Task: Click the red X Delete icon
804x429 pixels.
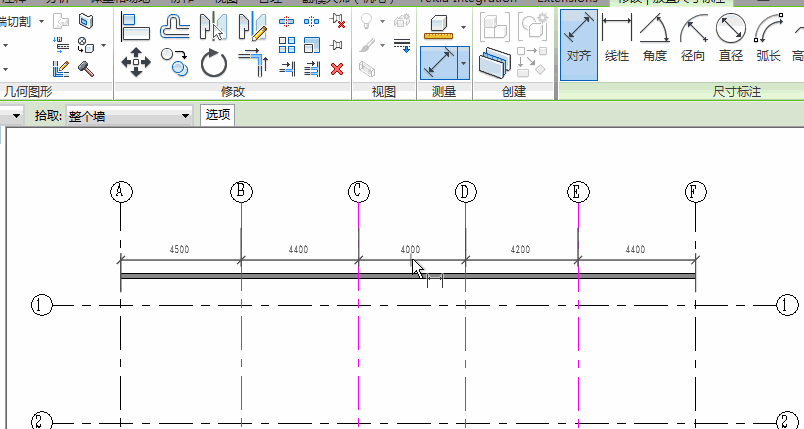Action: [337, 69]
